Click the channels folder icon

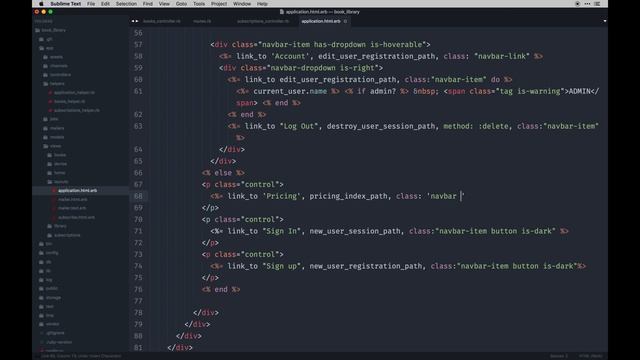click(x=45, y=66)
